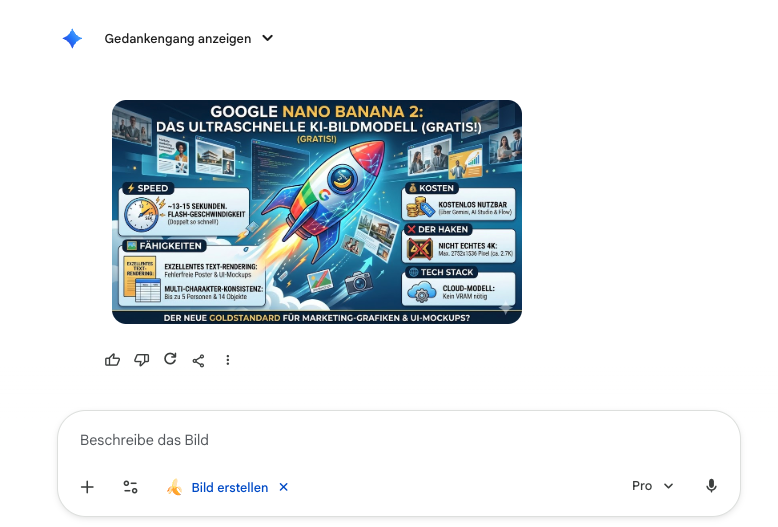Image resolution: width=778 pixels, height=527 pixels.
Task: Open the generated image via its rocket
Action: tap(325, 198)
